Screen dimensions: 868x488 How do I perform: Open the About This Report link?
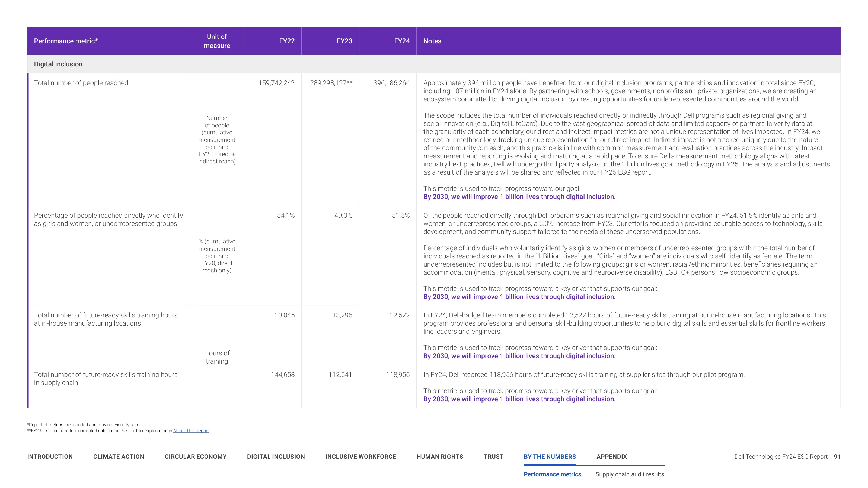(x=191, y=431)
